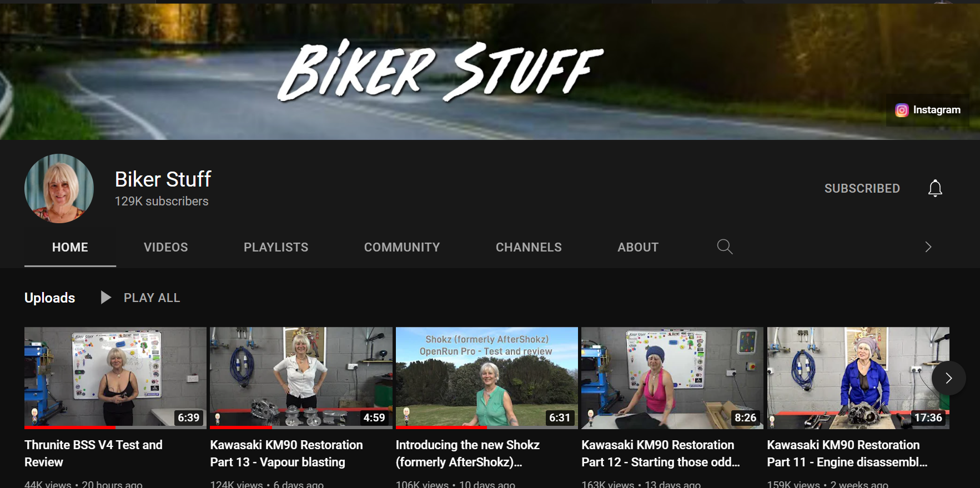Click the play triangle icon next to PLAY ALL

pos(105,298)
